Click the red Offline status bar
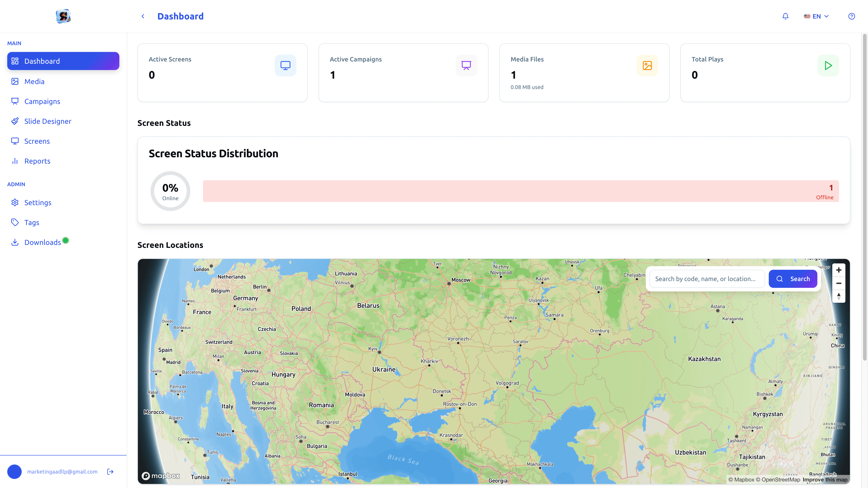The height and width of the screenshot is (488, 868). [x=521, y=191]
